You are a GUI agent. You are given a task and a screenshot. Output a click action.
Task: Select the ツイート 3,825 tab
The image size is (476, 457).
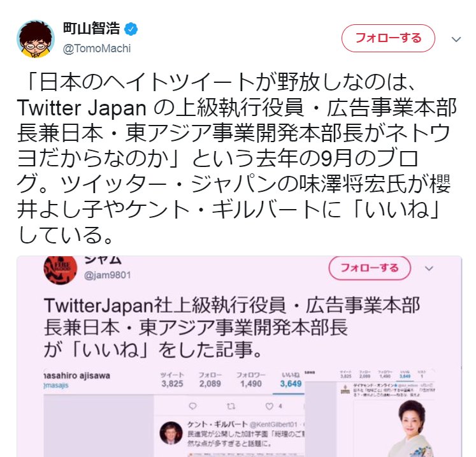pos(172,380)
